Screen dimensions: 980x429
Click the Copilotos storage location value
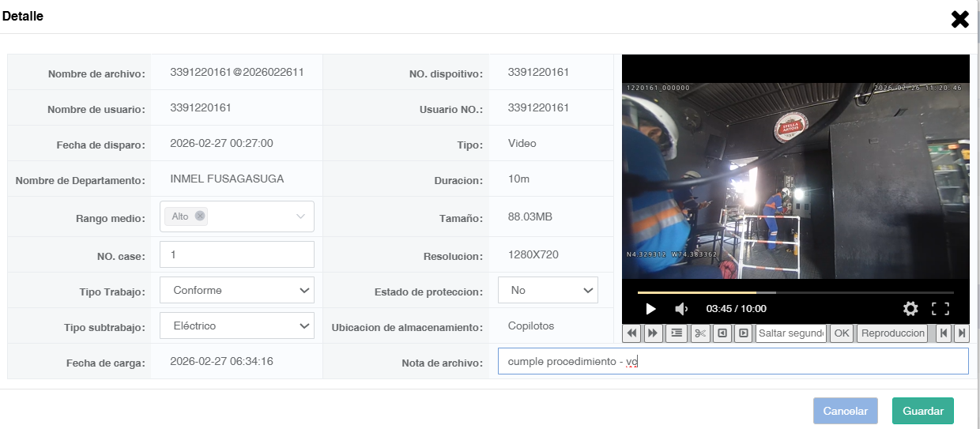click(x=531, y=326)
